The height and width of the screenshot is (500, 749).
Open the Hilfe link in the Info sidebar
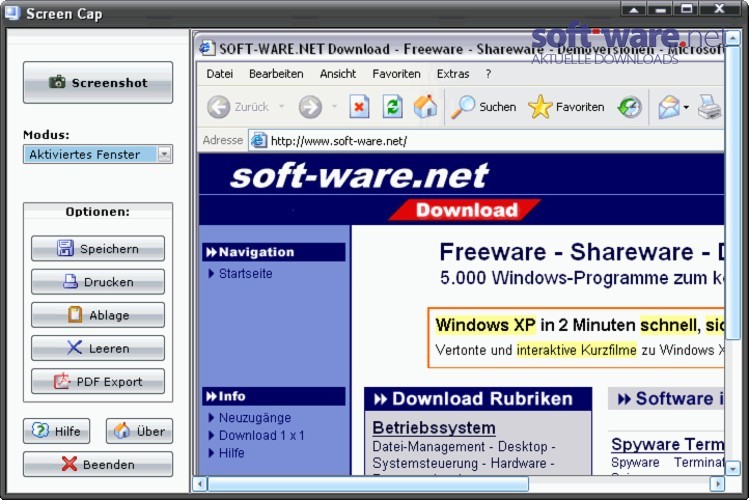(x=232, y=453)
